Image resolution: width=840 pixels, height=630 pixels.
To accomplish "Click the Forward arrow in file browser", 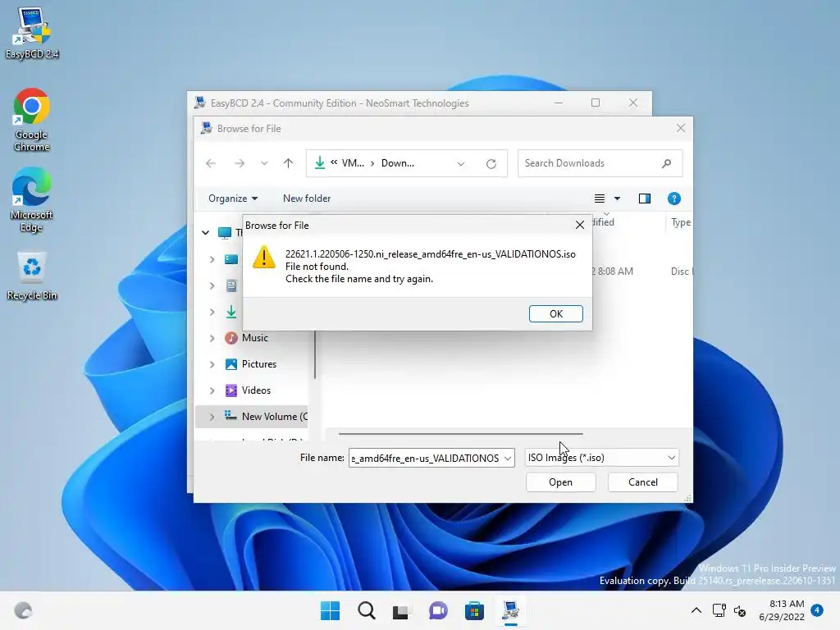I will point(240,163).
